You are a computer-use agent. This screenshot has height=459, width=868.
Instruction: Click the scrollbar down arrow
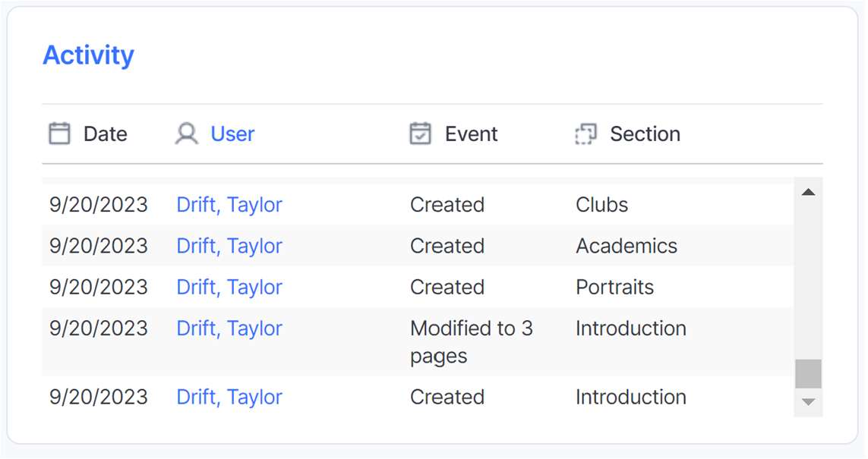(x=808, y=402)
